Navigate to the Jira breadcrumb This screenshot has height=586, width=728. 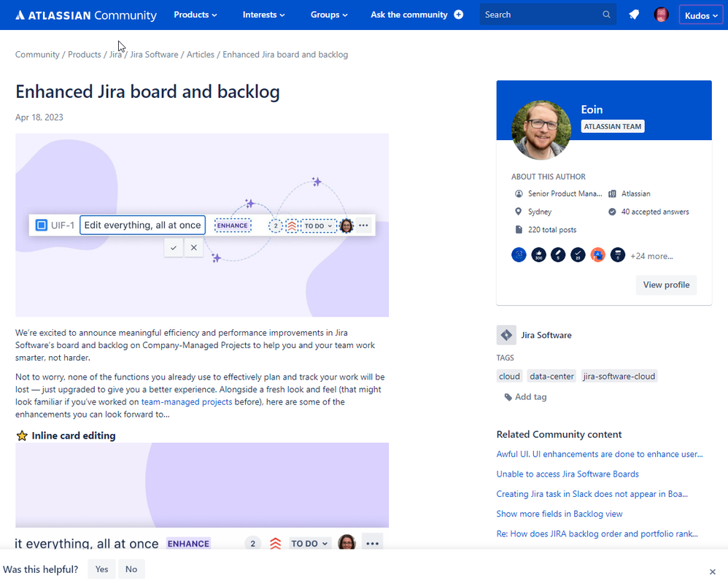coord(115,54)
